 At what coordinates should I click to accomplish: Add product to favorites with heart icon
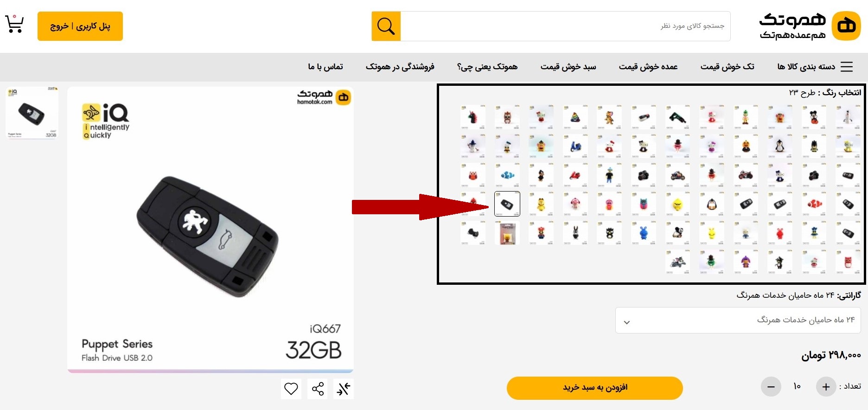(x=291, y=389)
